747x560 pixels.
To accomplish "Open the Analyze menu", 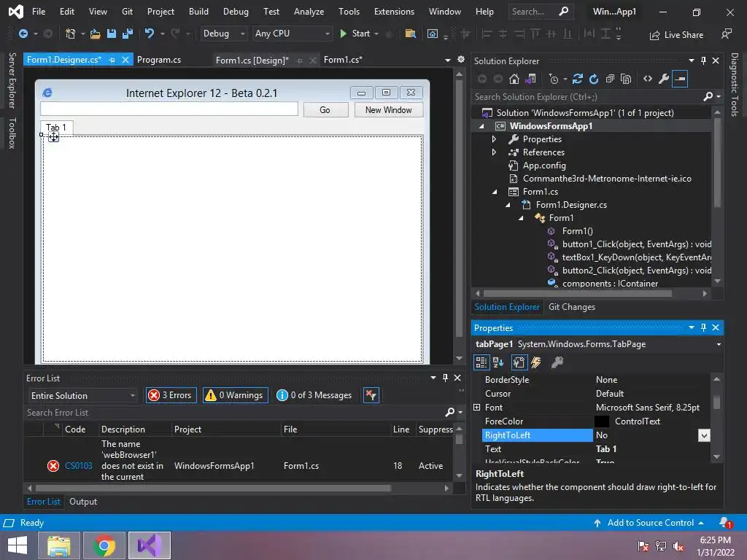I will pyautogui.click(x=309, y=12).
